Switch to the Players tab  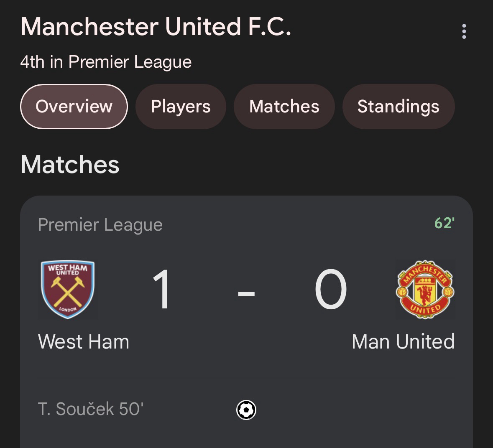(x=181, y=107)
